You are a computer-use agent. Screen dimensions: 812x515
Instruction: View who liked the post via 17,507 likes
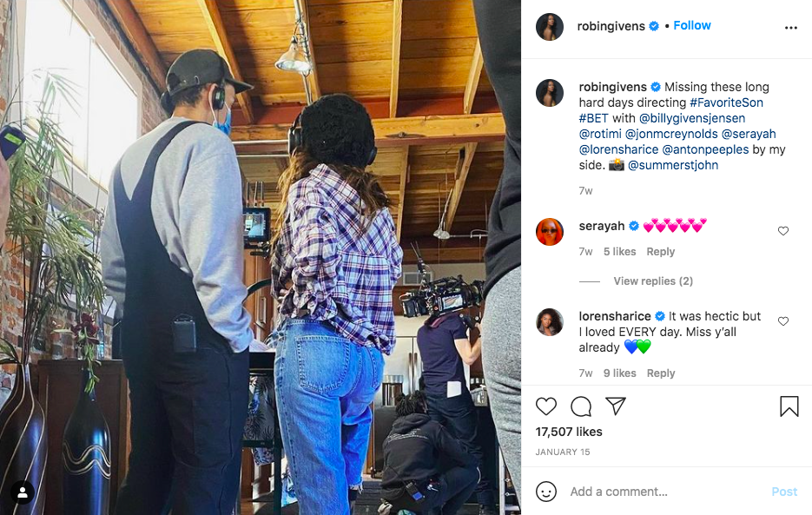pos(569,431)
